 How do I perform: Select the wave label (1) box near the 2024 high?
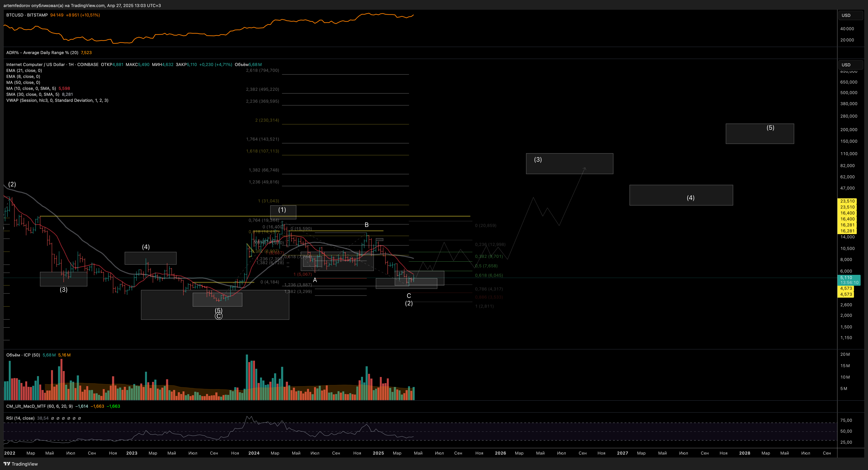283,212
